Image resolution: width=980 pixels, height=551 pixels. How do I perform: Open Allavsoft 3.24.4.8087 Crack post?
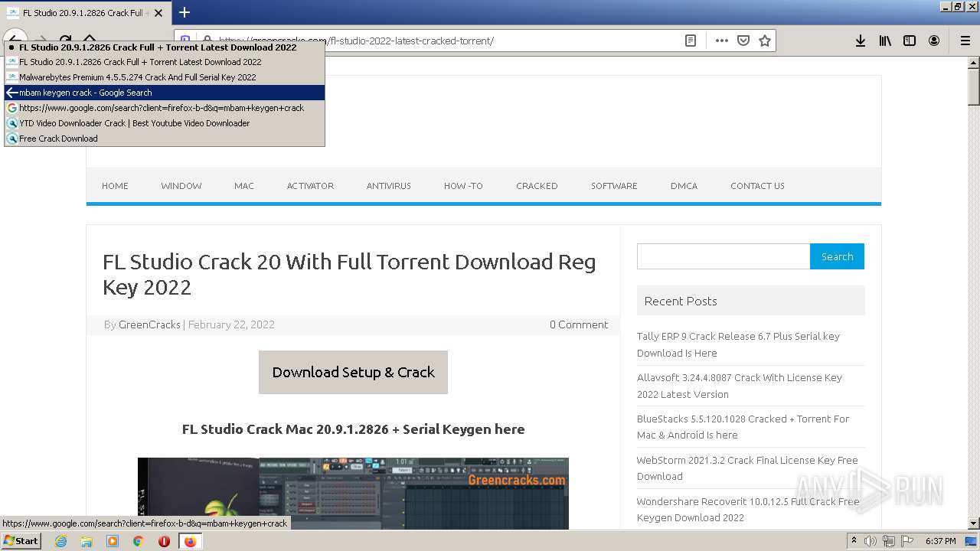click(x=740, y=386)
